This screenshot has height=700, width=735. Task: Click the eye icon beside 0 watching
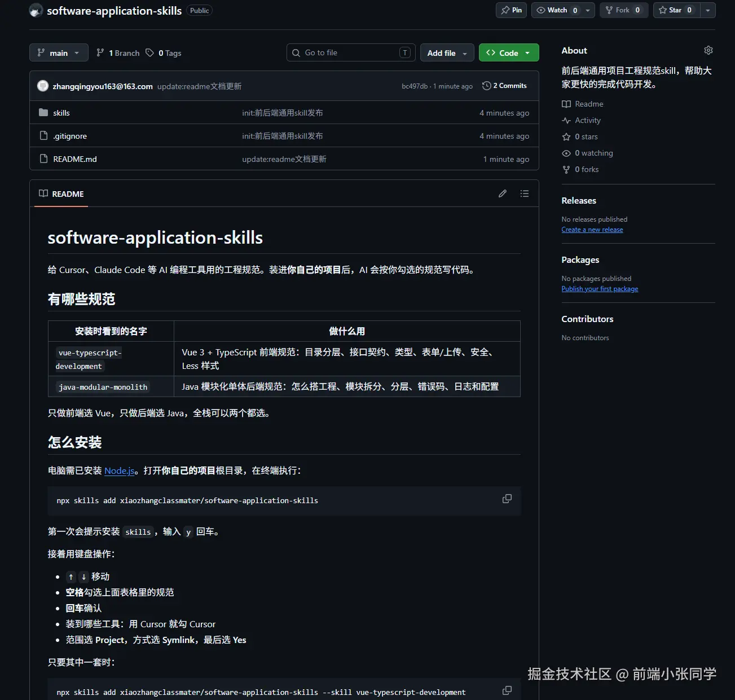[x=566, y=153]
